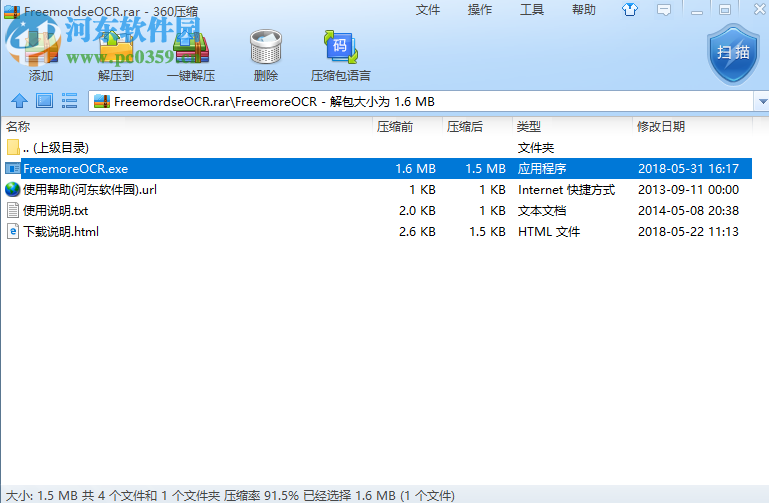Image resolution: width=769 pixels, height=503 pixels.
Task: Click the HTML 文件 type cell
Action: click(549, 231)
